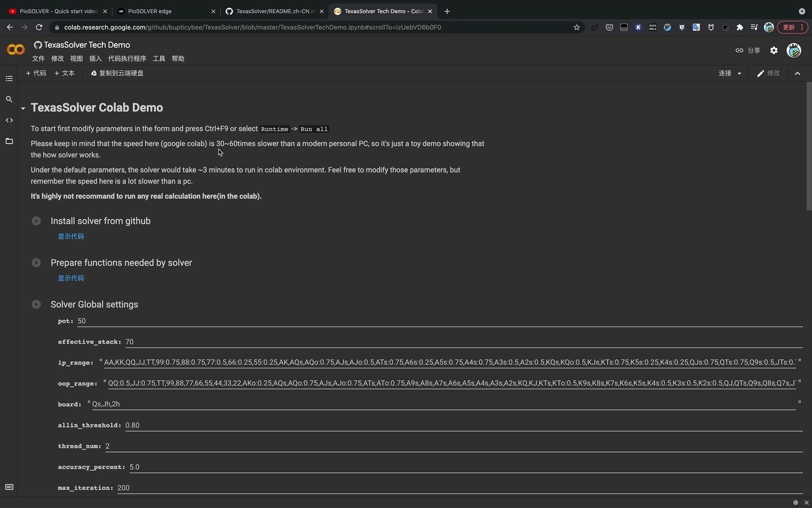The width and height of the screenshot is (812, 508).
Task: Click the Colab logo
Action: (x=16, y=50)
